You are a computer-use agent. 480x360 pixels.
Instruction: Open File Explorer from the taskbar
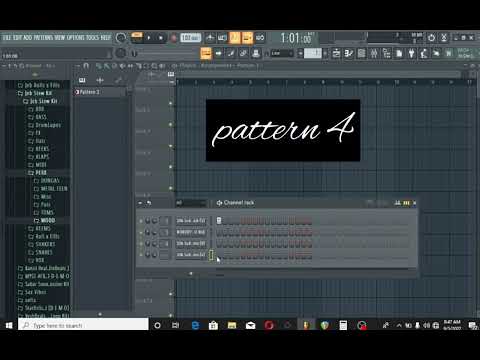click(x=232, y=325)
